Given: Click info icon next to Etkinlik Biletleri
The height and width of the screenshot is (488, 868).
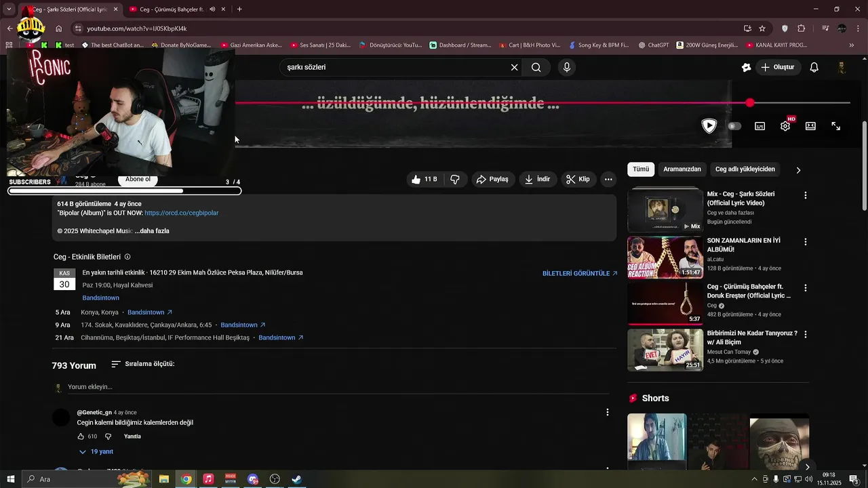Looking at the screenshot, I should click(127, 257).
